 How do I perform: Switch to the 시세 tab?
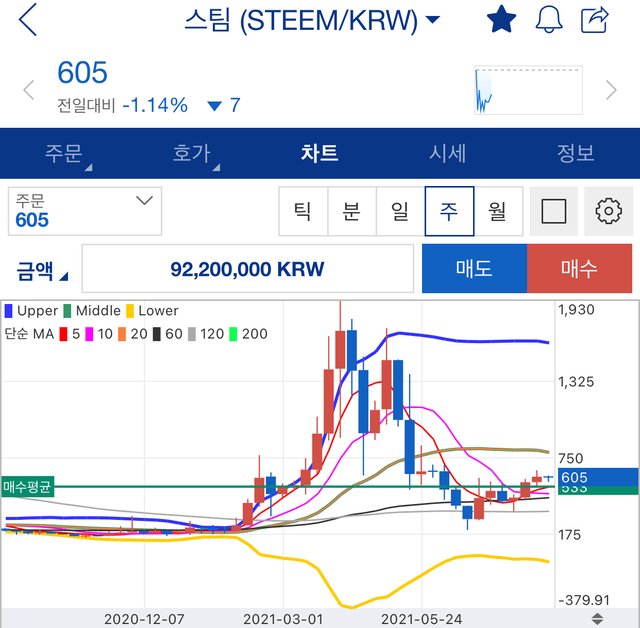[x=447, y=153]
